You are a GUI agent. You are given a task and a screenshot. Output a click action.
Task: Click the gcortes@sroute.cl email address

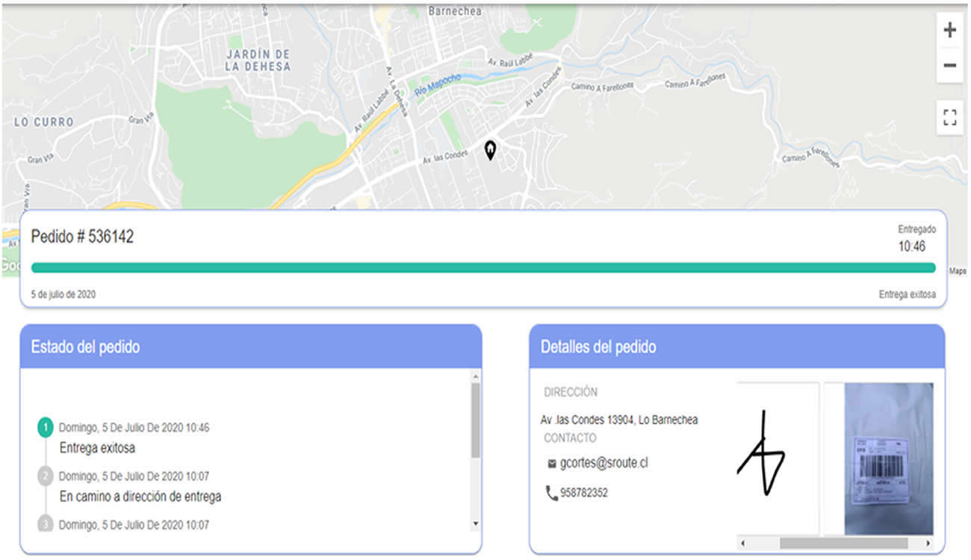[x=604, y=463]
